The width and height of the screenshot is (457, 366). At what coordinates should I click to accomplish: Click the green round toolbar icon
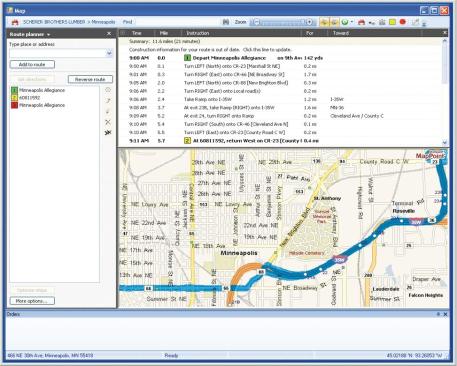point(345,22)
